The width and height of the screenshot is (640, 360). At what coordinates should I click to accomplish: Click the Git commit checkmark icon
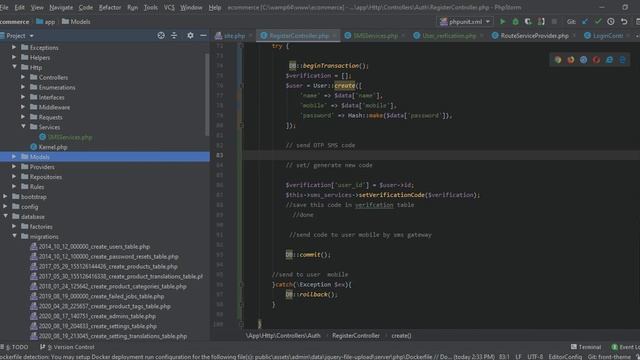click(x=598, y=22)
